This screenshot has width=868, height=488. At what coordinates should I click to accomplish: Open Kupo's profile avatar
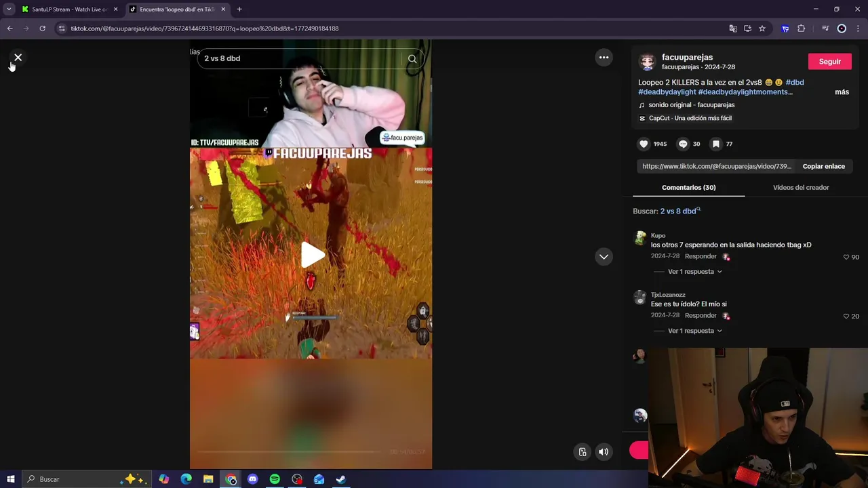(639, 238)
